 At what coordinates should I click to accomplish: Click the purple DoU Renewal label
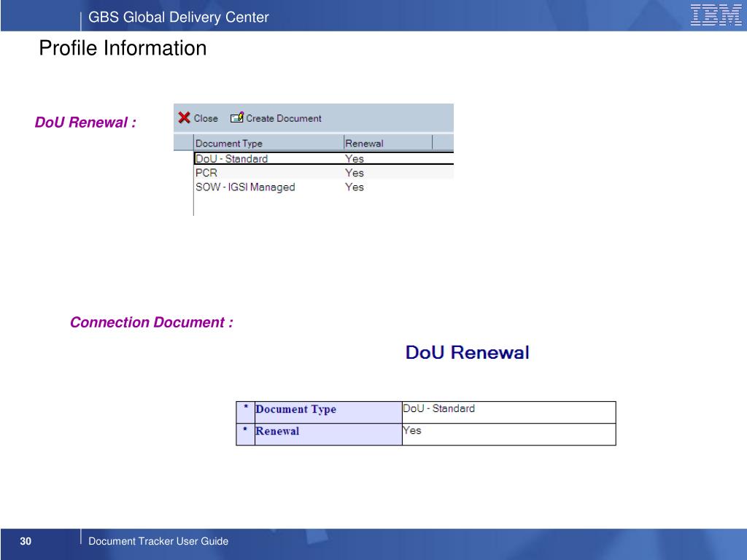click(85, 122)
